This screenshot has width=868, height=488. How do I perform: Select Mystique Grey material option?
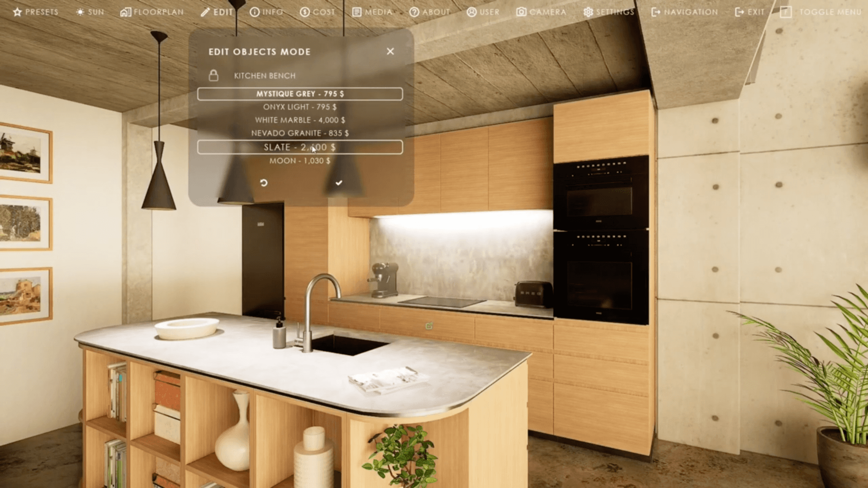click(x=300, y=94)
